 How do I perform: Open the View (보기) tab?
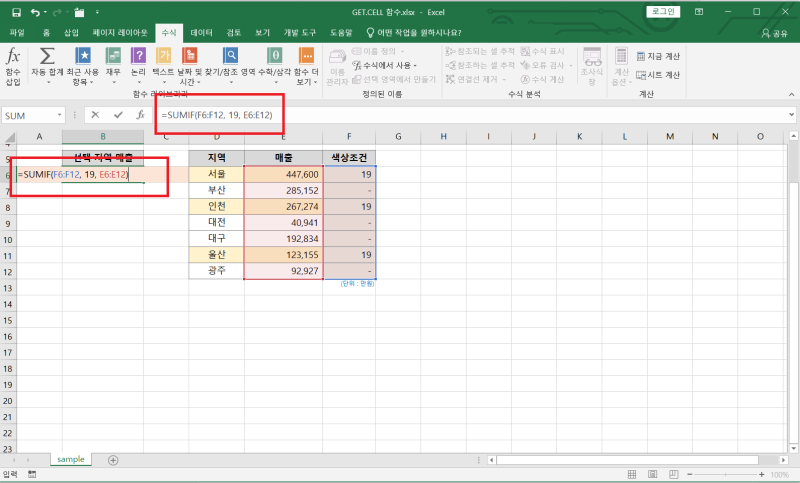click(x=262, y=33)
